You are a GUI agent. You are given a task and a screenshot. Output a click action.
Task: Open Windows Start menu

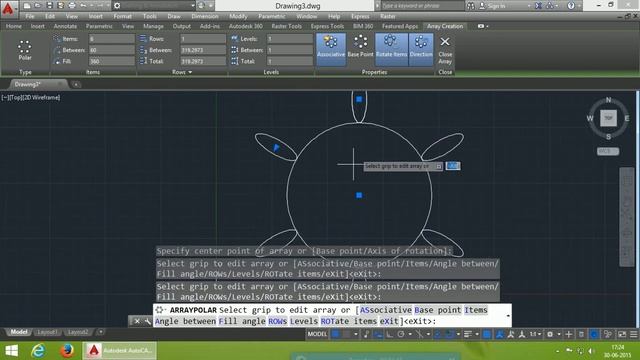[11, 351]
